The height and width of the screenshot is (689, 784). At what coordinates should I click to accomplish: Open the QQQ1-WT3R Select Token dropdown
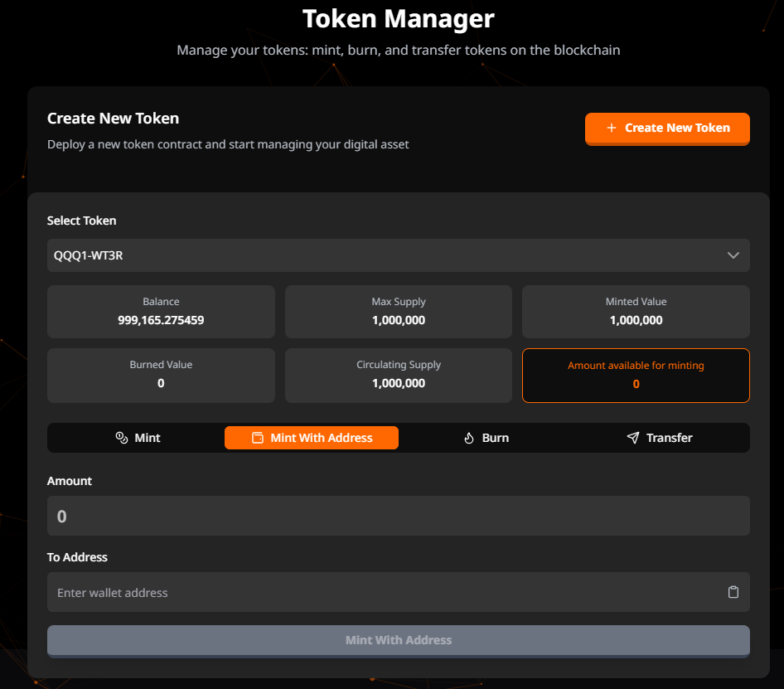tap(398, 255)
